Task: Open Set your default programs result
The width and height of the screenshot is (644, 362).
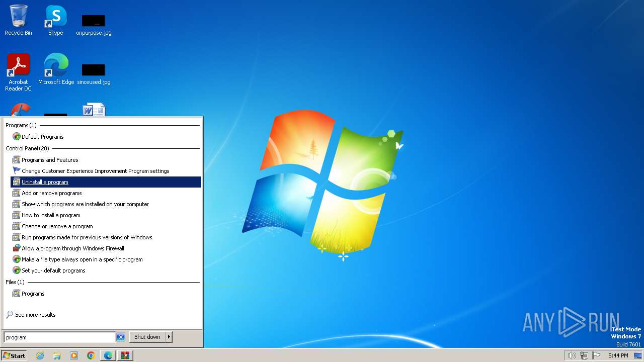Action: pyautogui.click(x=106, y=270)
